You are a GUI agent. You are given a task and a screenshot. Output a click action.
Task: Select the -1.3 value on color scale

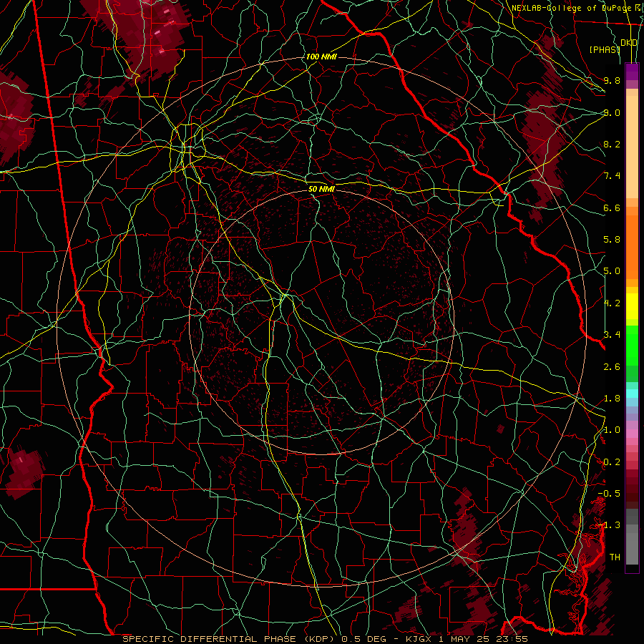click(609, 525)
